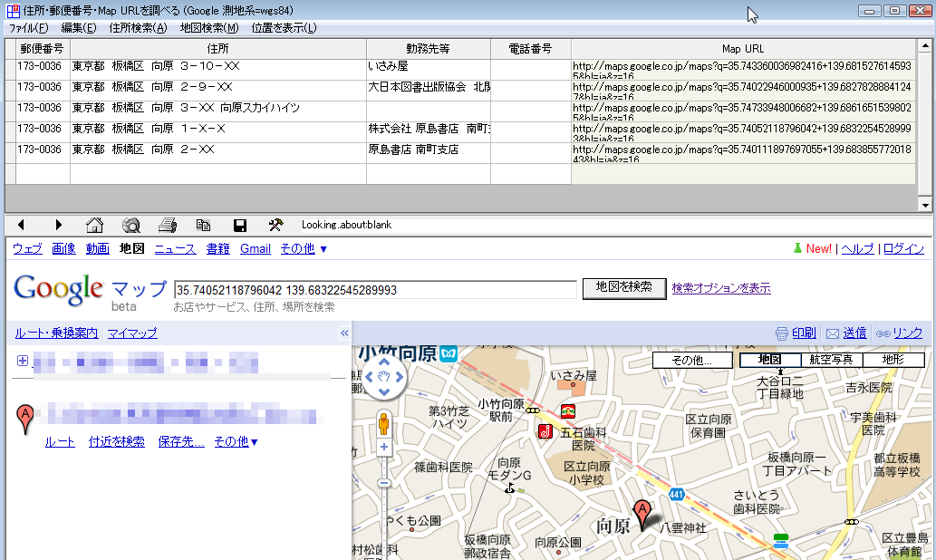Click the 付近を検索 link under result A
The height and width of the screenshot is (560, 936).
click(116, 442)
